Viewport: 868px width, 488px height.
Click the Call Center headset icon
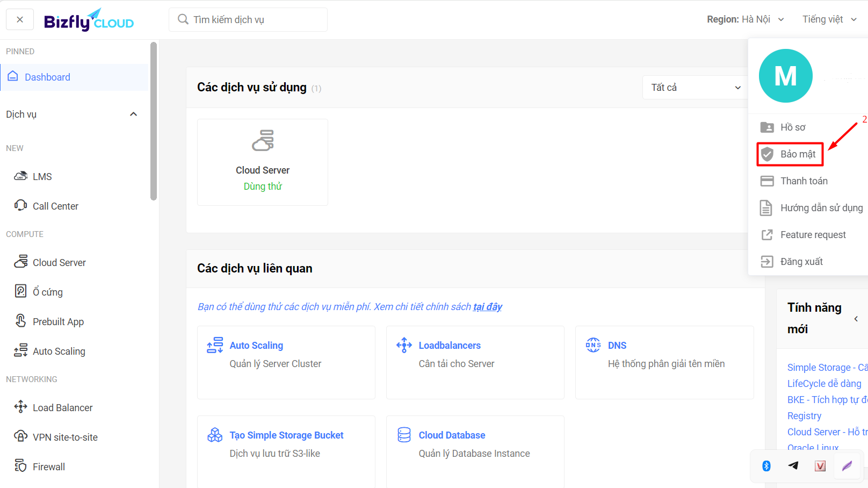click(x=21, y=205)
